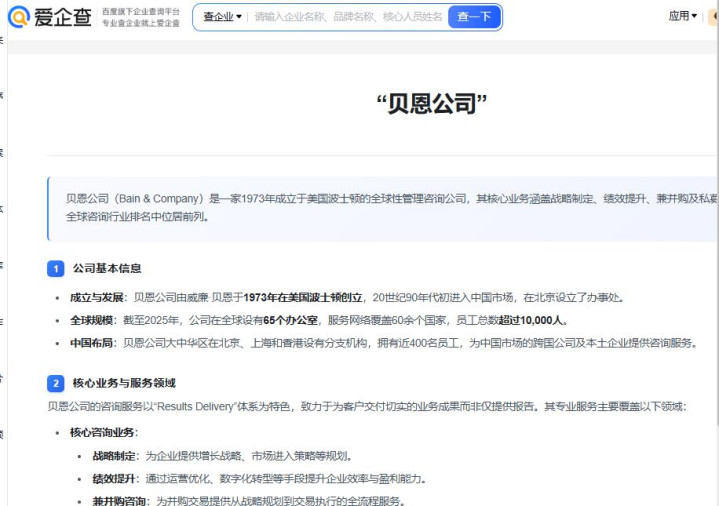719x506 pixels.
Task: Click the 核心业务与服务领域 heading
Action: coord(124,383)
